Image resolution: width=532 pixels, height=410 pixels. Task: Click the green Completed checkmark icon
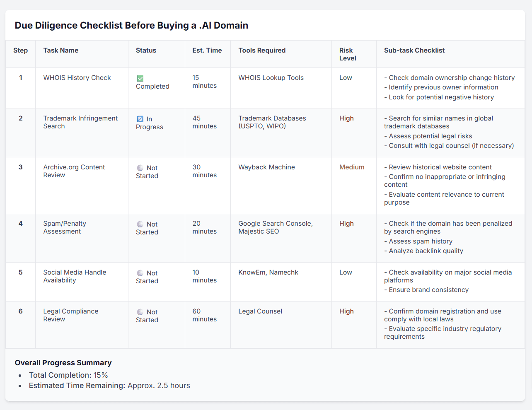(x=140, y=78)
